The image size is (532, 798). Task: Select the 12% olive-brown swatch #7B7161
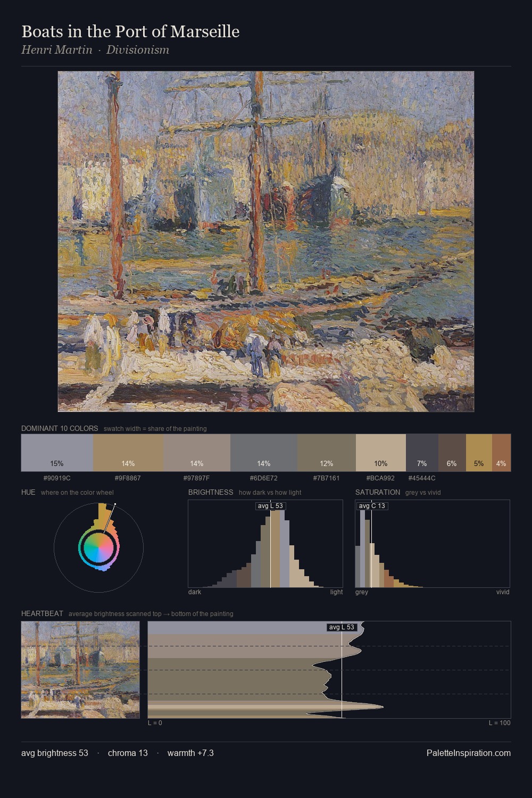[x=327, y=453]
